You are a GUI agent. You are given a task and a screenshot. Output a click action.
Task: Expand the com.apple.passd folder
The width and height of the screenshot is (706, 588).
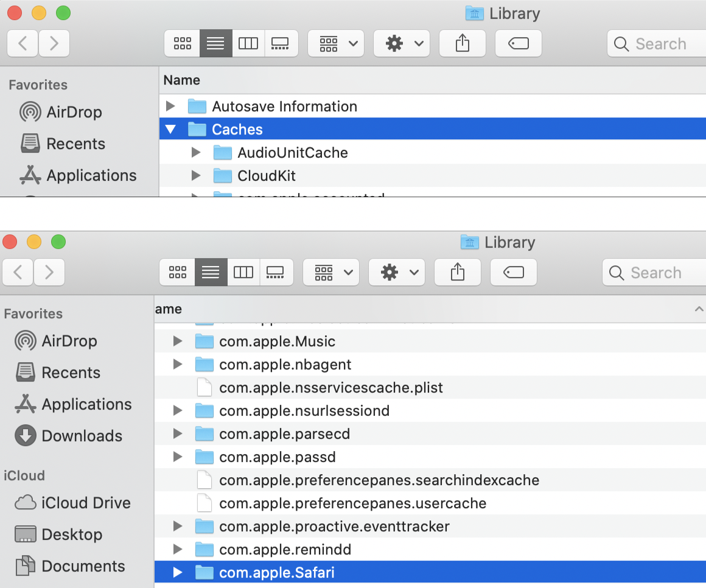tap(178, 457)
